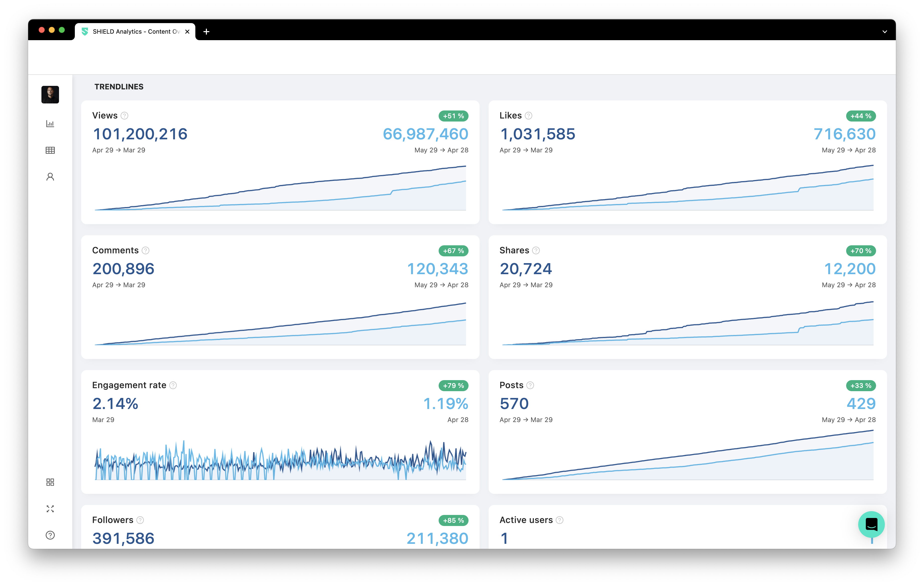Click the Shares info question mark icon
924x586 pixels.
click(536, 250)
